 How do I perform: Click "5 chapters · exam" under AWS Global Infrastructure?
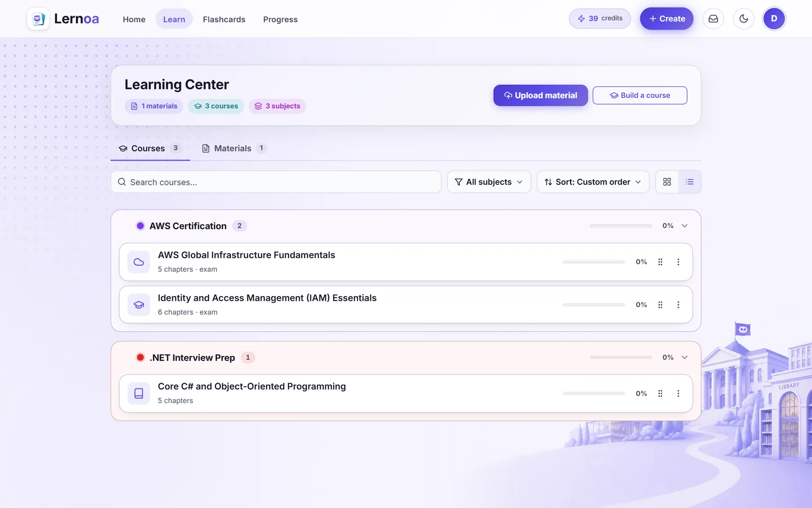(187, 269)
